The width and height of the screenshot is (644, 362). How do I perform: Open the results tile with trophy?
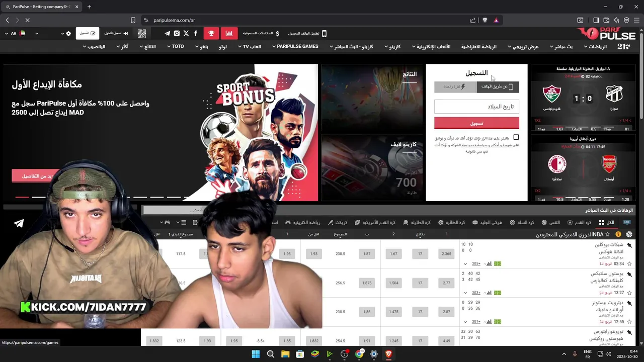(x=372, y=98)
